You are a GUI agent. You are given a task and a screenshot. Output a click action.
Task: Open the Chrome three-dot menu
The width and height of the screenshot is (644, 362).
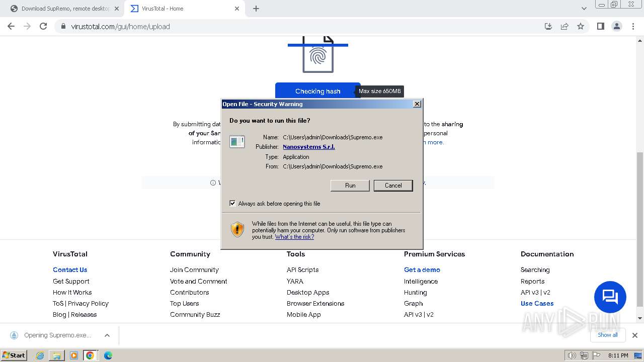[633, 26]
